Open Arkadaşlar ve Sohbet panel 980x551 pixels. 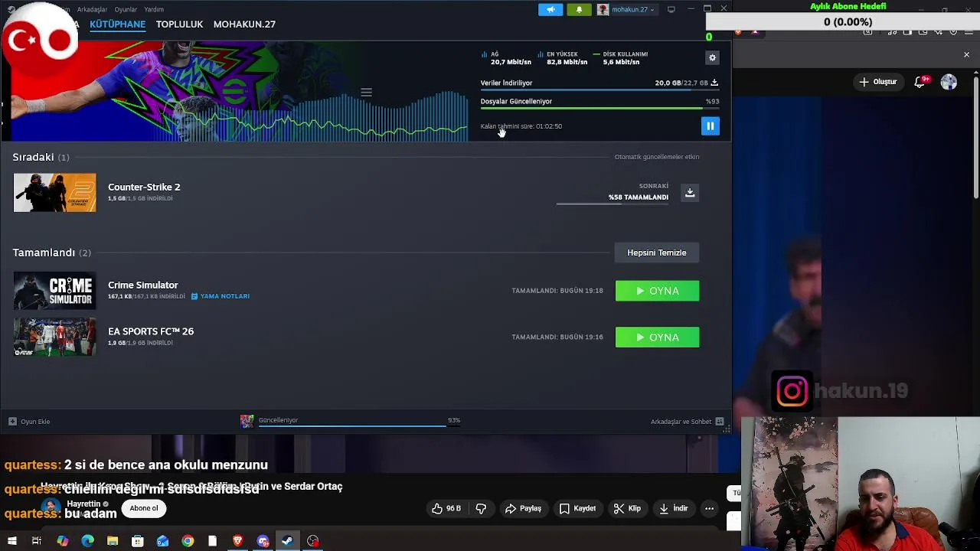point(687,422)
